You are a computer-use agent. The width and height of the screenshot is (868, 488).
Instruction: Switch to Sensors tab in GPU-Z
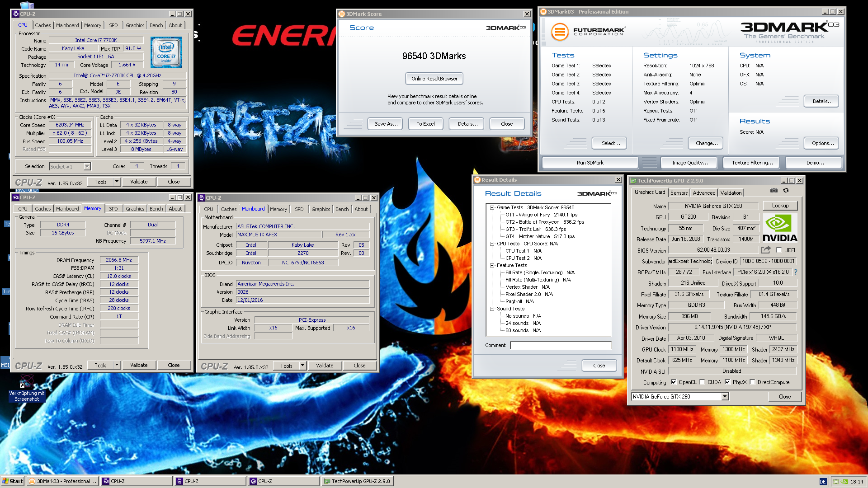pyautogui.click(x=679, y=193)
